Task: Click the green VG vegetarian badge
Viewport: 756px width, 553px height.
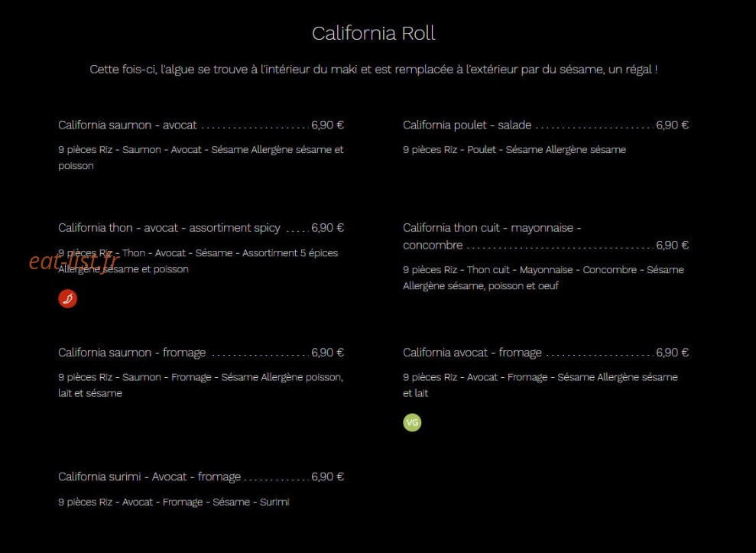Action: [412, 423]
